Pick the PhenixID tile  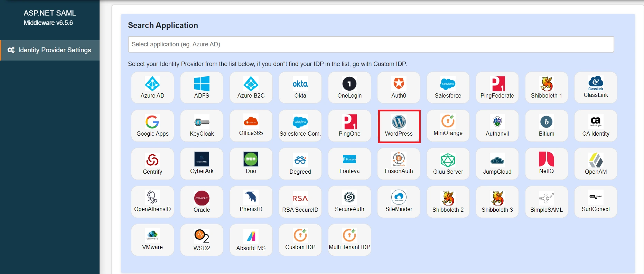click(251, 202)
